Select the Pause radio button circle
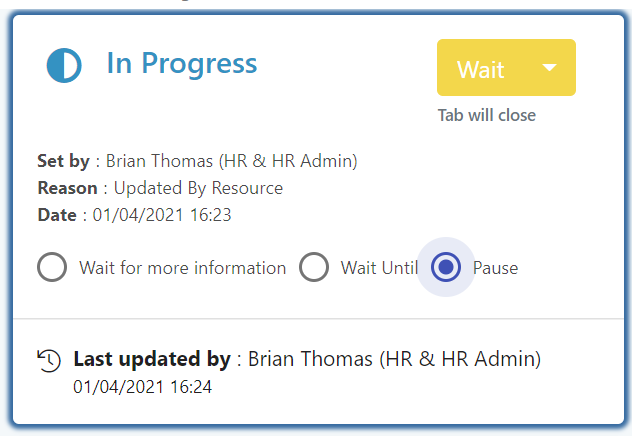Viewport: 632px width, 436px height. point(446,268)
